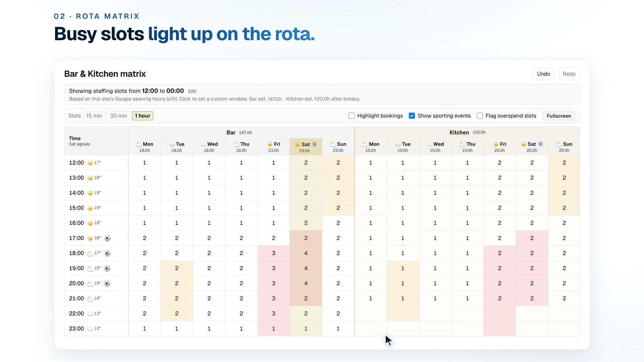Screen dimensions: 644x362
Task: Open the matrix in Fullscreen
Action: pyautogui.click(x=559, y=116)
